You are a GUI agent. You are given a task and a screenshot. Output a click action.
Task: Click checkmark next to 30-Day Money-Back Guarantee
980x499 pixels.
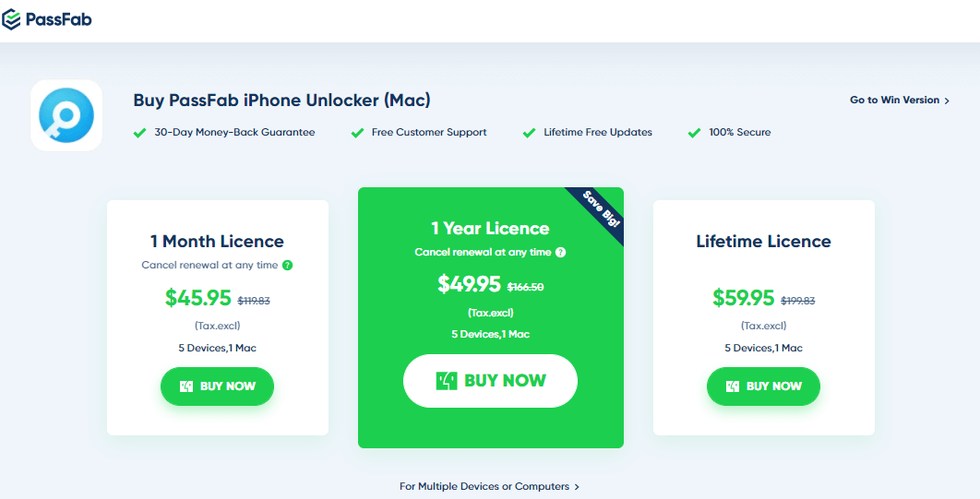pyautogui.click(x=140, y=133)
